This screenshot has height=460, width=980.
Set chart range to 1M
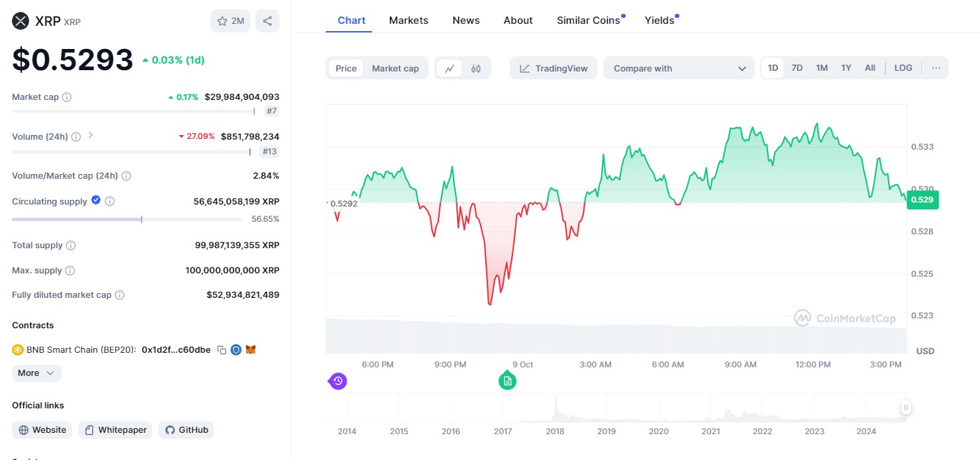coord(822,68)
